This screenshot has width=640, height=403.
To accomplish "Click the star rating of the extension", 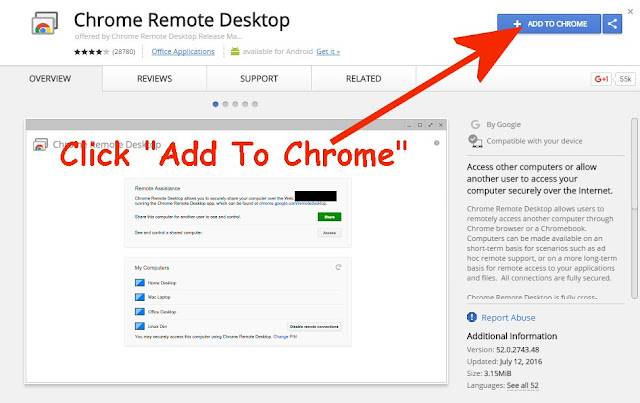I will (92, 52).
